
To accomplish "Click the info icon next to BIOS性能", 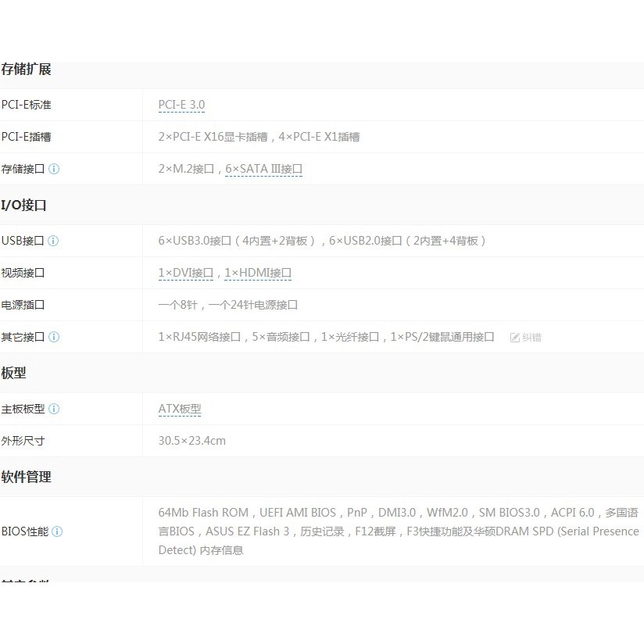I will (57, 531).
